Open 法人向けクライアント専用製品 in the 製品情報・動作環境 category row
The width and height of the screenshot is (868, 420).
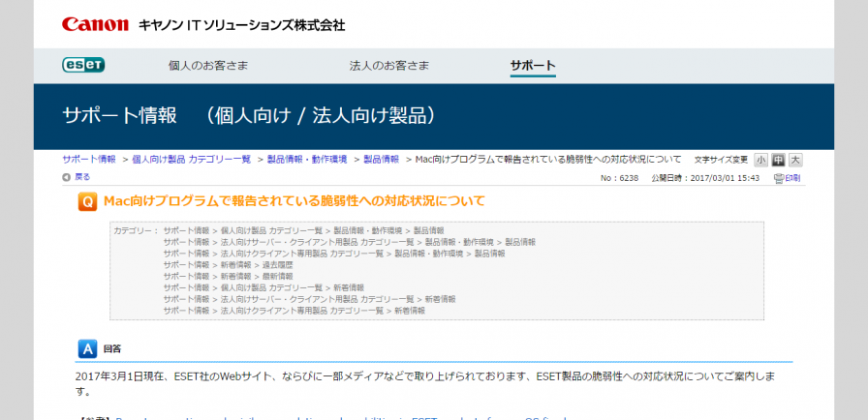coord(301,254)
